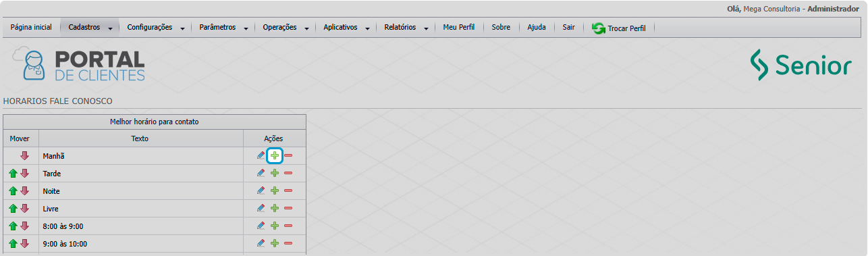The image size is (868, 256).
Task: Edit the 9:00 às 10:00 entry
Action: click(x=261, y=244)
